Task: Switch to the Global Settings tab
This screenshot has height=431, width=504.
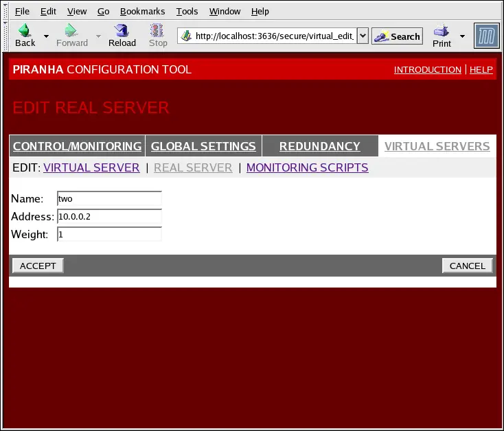Action: (203, 146)
